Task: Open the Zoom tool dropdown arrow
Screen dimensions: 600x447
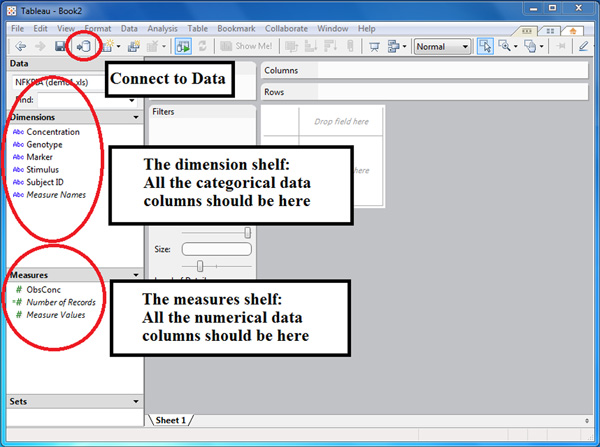Action: coord(515,47)
